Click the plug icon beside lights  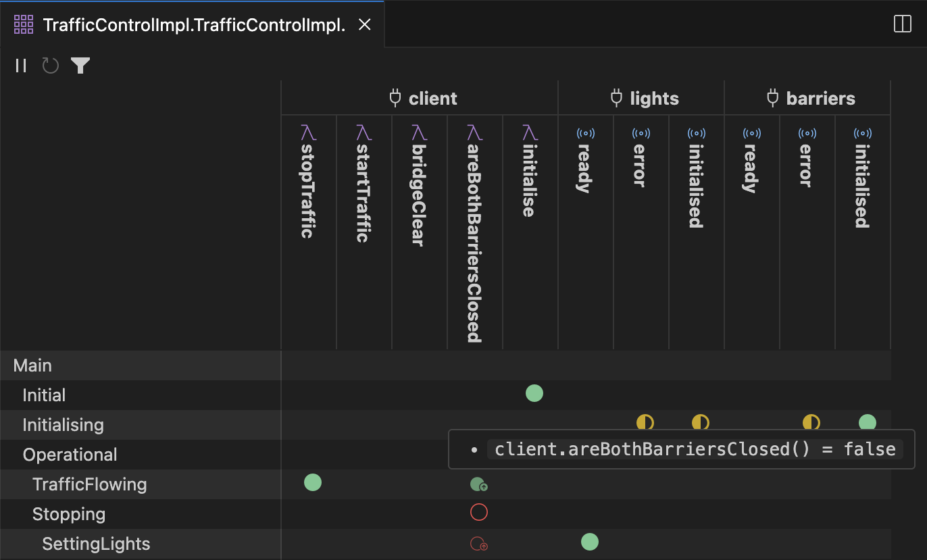pyautogui.click(x=616, y=99)
